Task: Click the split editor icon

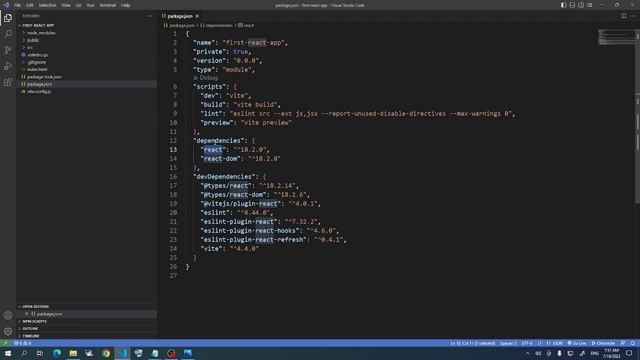Action: coord(623,16)
